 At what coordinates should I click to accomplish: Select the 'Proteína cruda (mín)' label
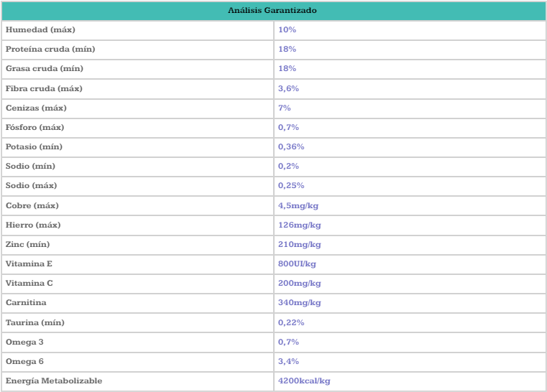pos(50,50)
